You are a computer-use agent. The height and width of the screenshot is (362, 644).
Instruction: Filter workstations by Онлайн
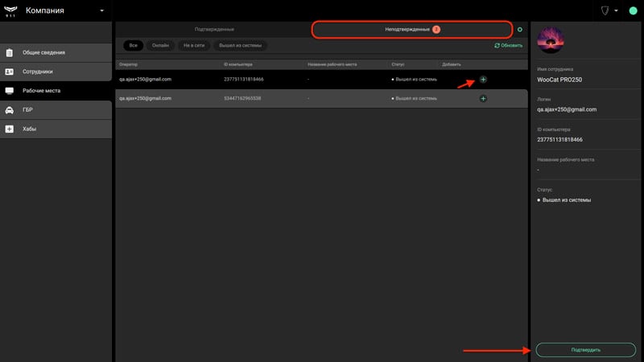click(160, 46)
